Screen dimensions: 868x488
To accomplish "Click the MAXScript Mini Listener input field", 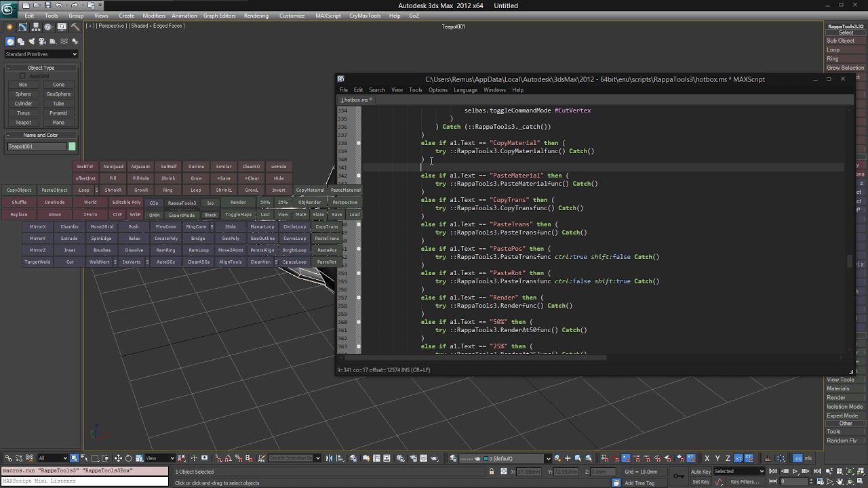I will tap(84, 481).
